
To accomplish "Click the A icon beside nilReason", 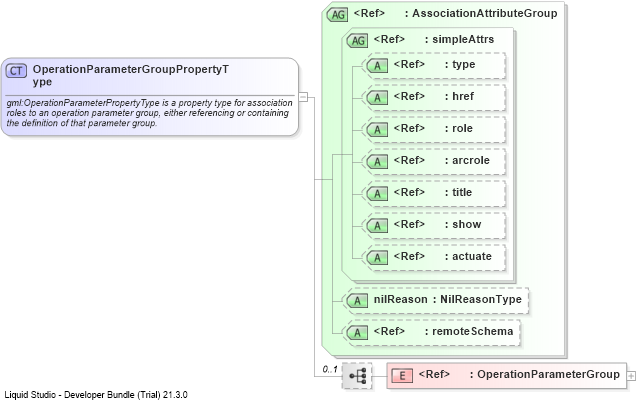I will (357, 301).
